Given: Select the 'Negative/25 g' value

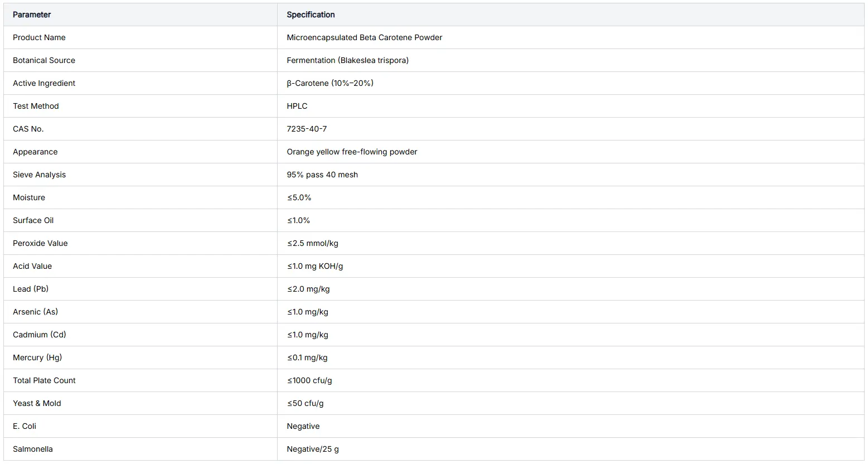Looking at the screenshot, I should (x=313, y=449).
